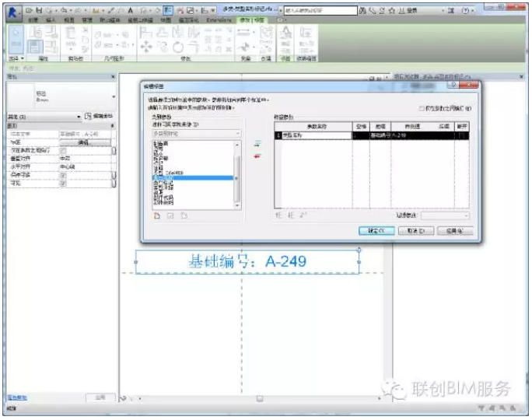Open the Extensions ribbon tab
The height and width of the screenshot is (420, 532).
219,20
